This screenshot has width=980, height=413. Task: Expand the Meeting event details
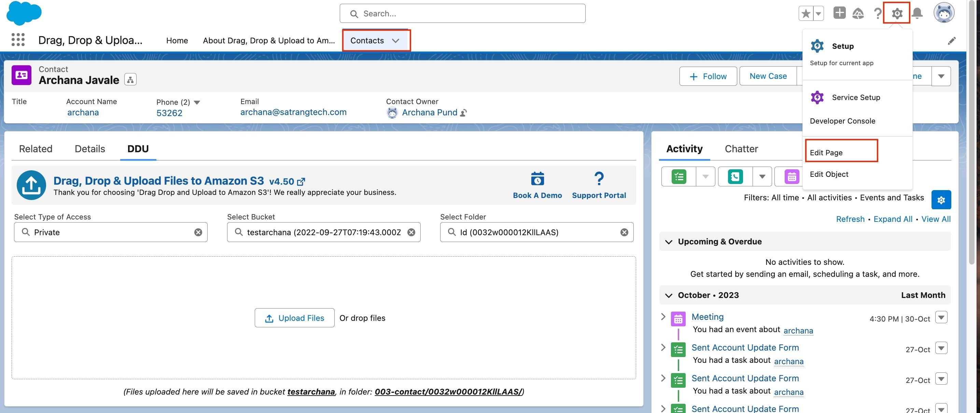point(663,317)
